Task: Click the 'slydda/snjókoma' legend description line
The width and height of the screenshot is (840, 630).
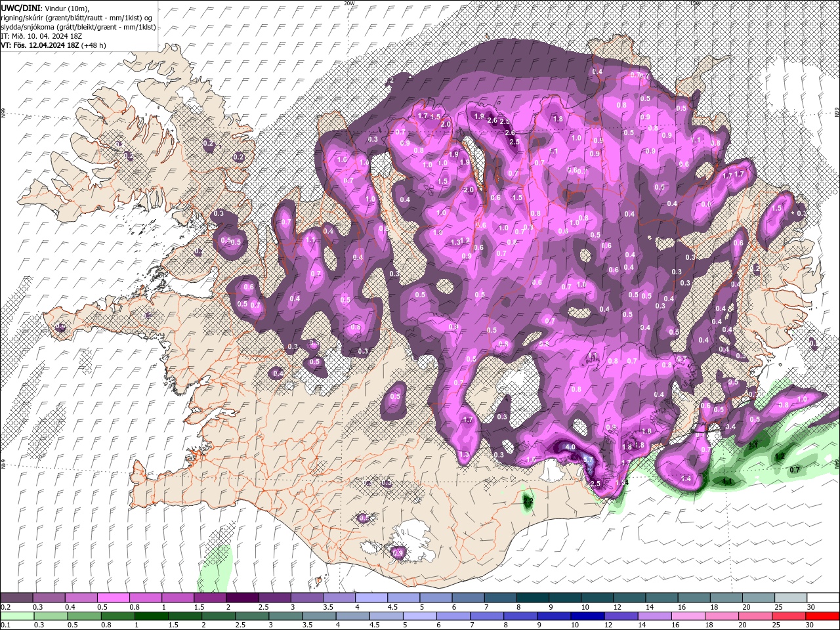Action: pyautogui.click(x=78, y=27)
